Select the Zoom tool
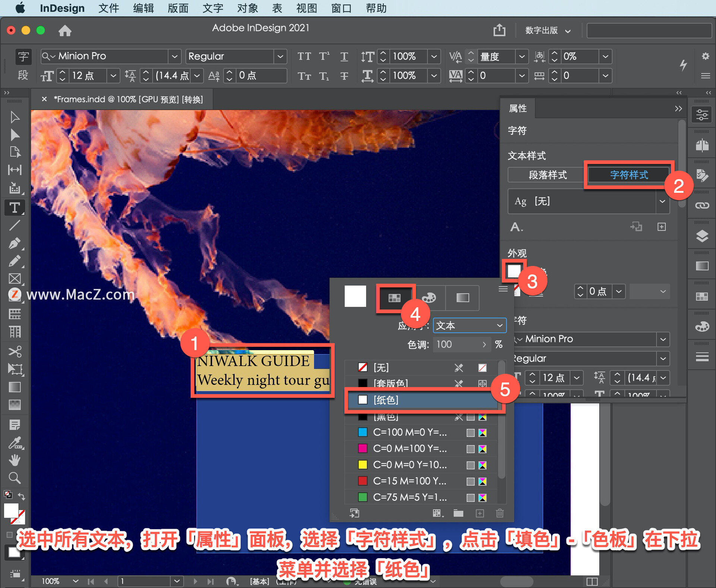Screen dimensions: 716x588 15,478
